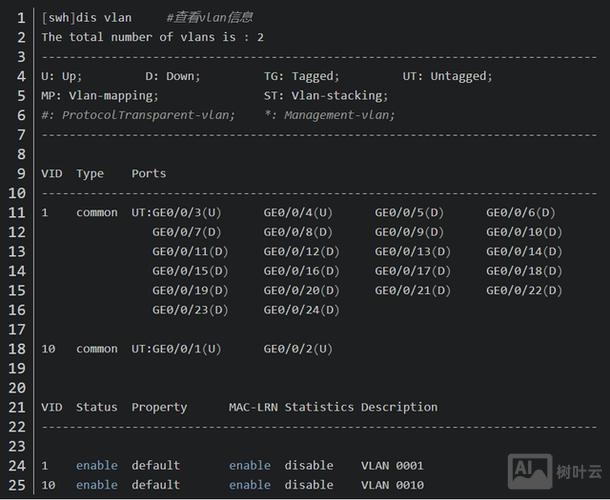Click "VLAN 0001" description text

click(x=392, y=465)
